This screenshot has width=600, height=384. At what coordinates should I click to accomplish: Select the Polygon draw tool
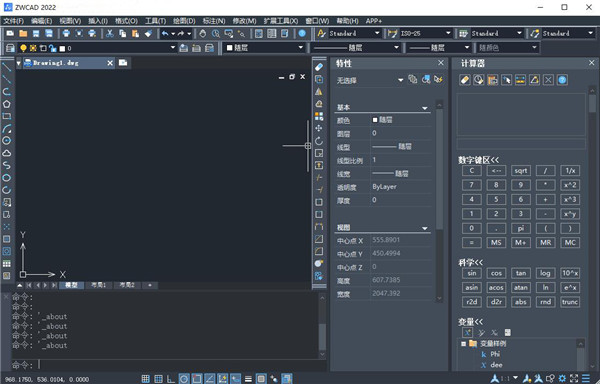pos(7,104)
